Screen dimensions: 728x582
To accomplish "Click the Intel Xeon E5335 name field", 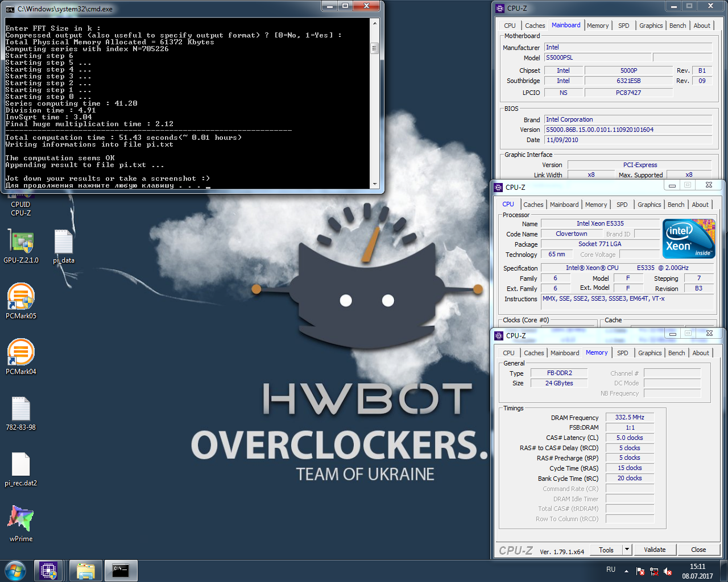I will (599, 223).
